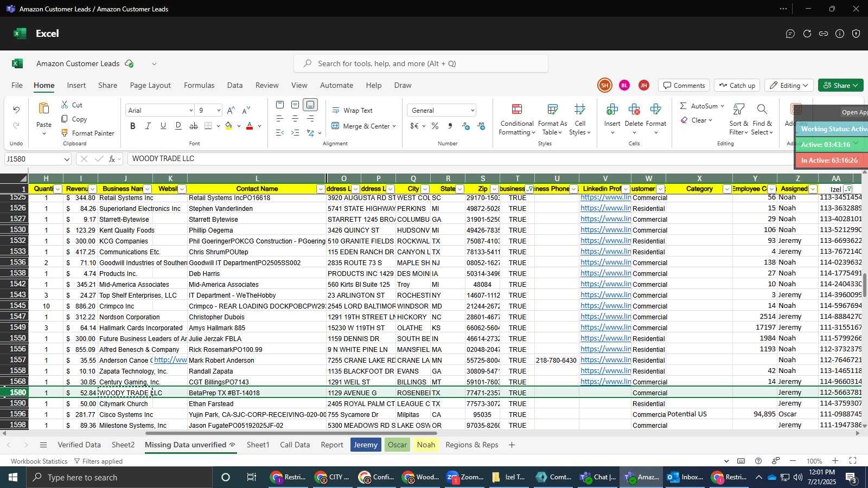Switch to the Formulas ribbon tab
868x488 pixels.
199,85
